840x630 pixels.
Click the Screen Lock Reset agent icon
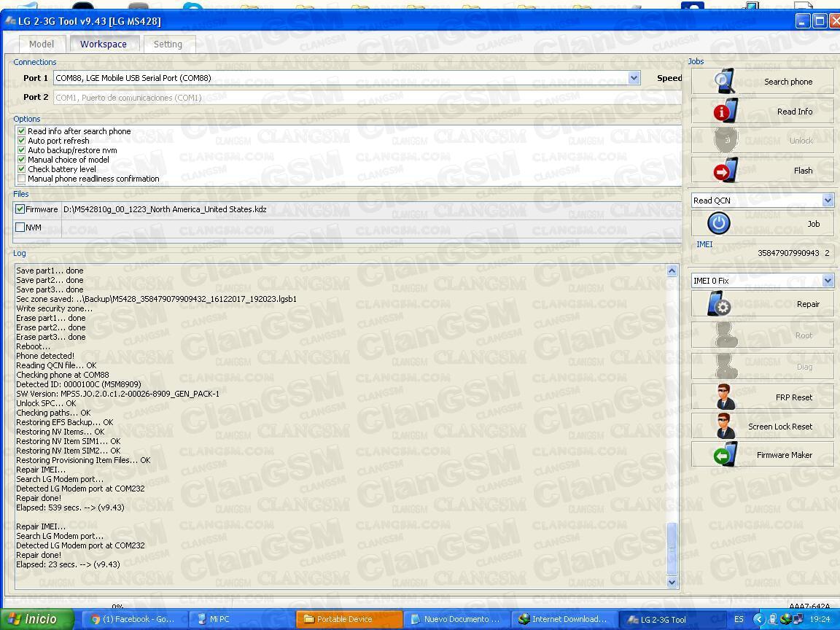726,427
